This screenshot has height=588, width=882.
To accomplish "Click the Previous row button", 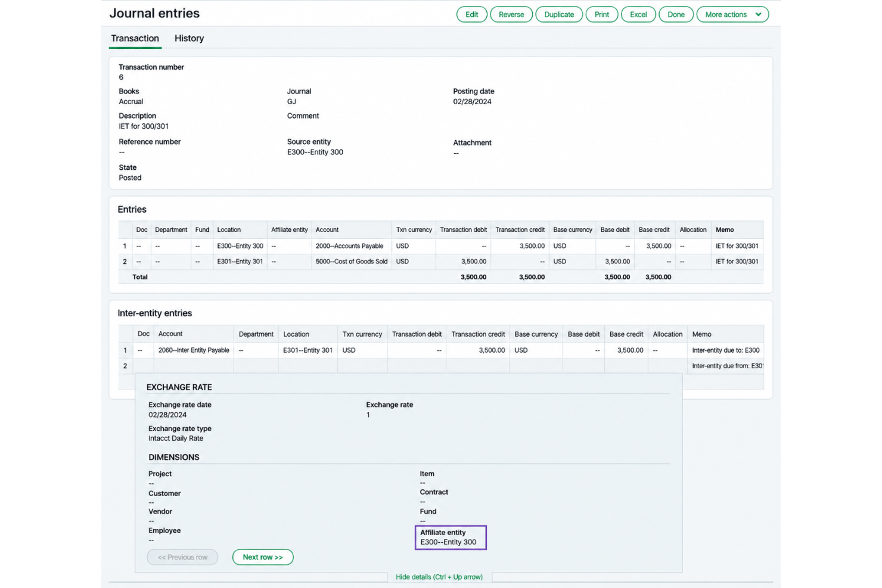I will [182, 557].
